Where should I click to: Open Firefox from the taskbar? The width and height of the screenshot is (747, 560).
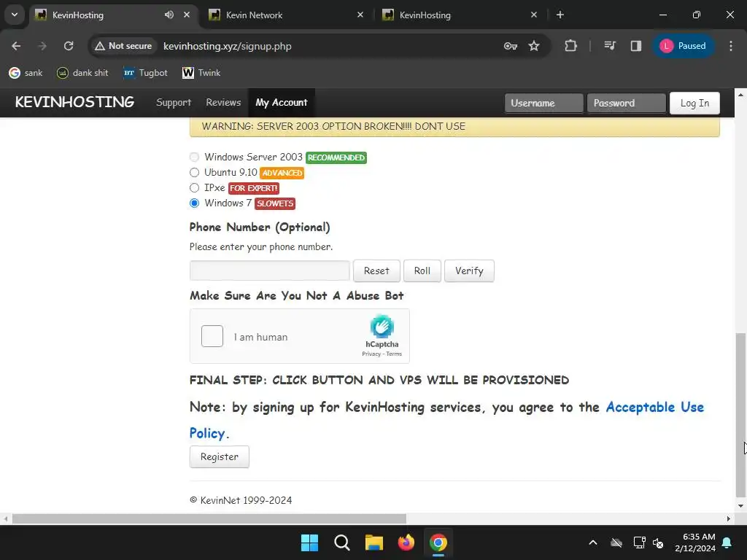[x=406, y=542]
